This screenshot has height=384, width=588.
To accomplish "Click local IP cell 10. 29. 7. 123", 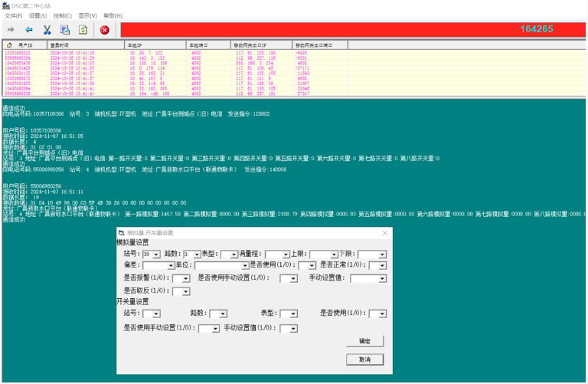I will 146,53.
